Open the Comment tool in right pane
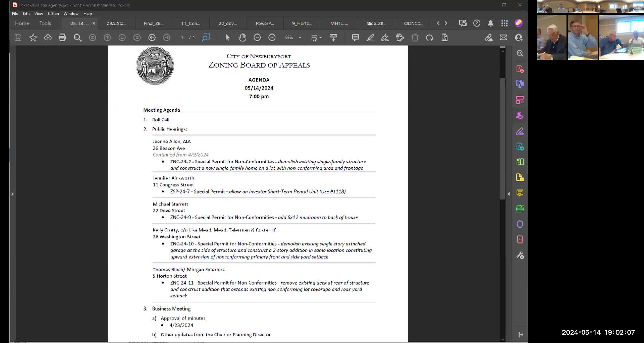Image resolution: width=644 pixels, height=343 pixels. tap(520, 193)
